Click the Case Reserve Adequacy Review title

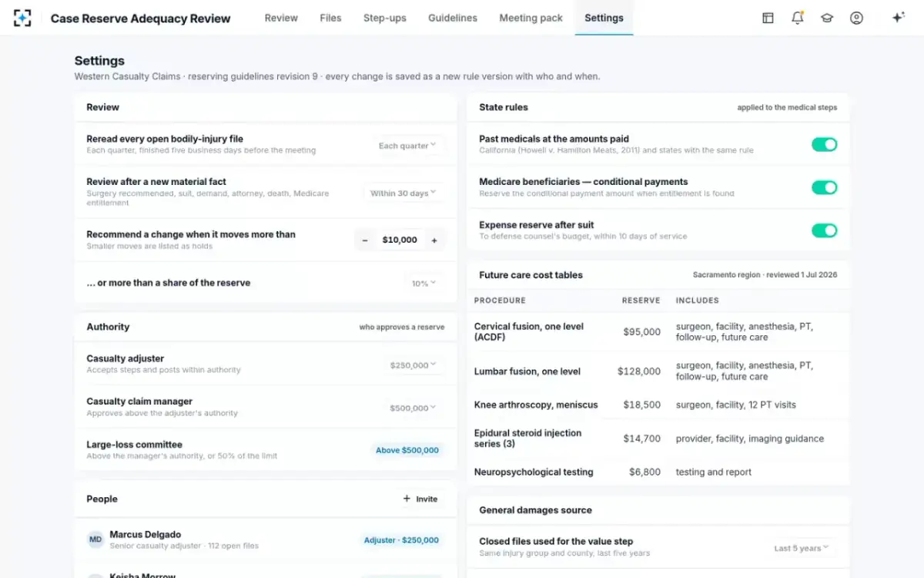pos(140,18)
